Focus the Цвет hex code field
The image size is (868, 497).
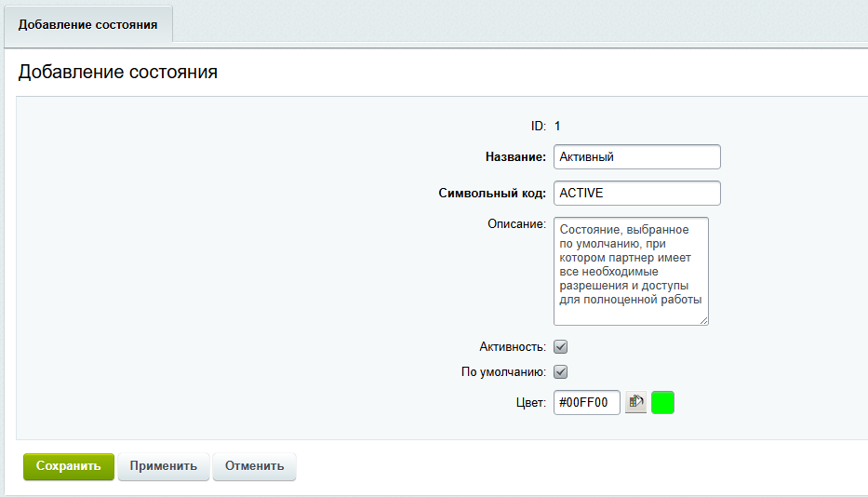[x=586, y=402]
